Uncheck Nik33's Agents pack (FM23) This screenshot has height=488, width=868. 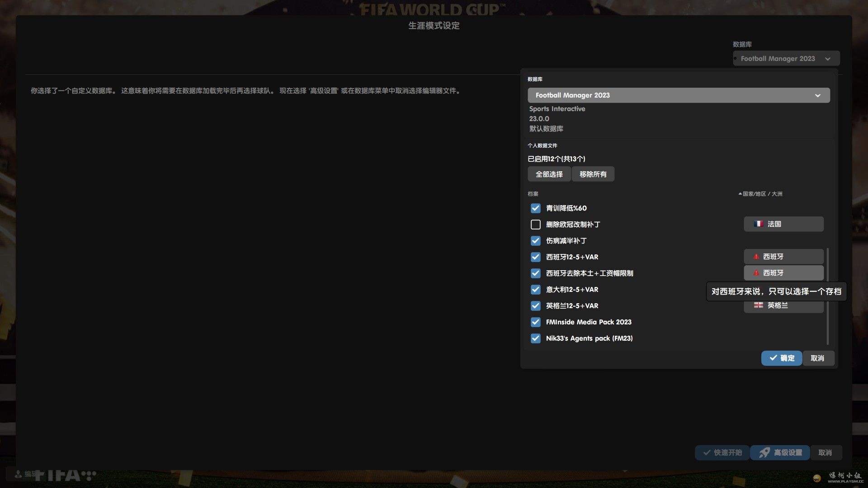click(535, 338)
